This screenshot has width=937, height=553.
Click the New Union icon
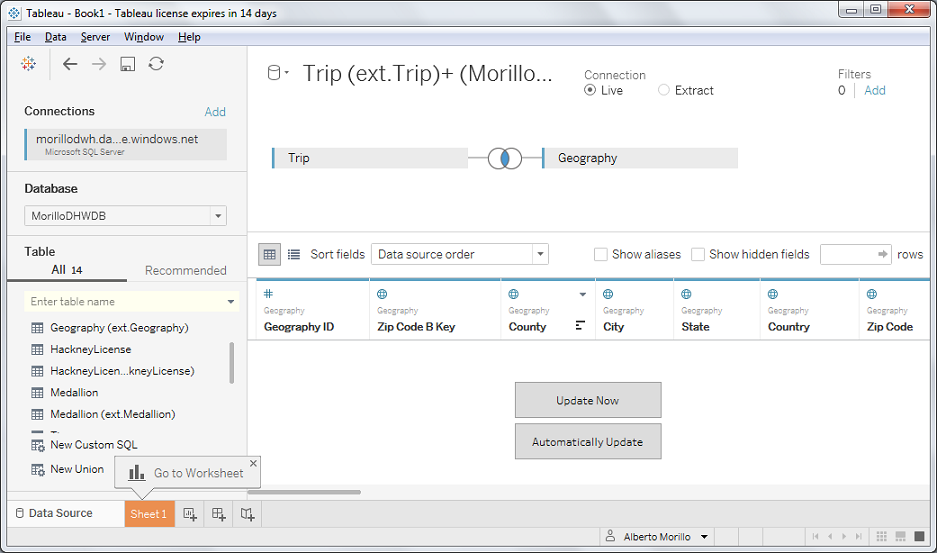click(38, 470)
